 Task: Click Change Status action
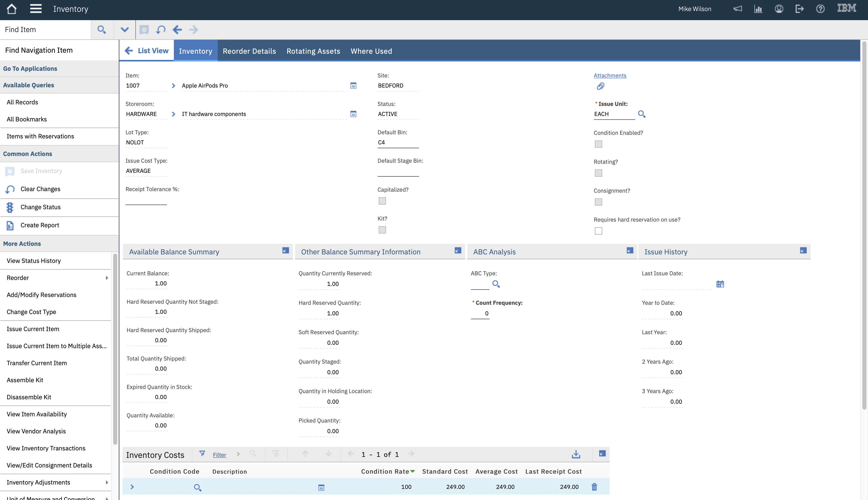pos(41,207)
